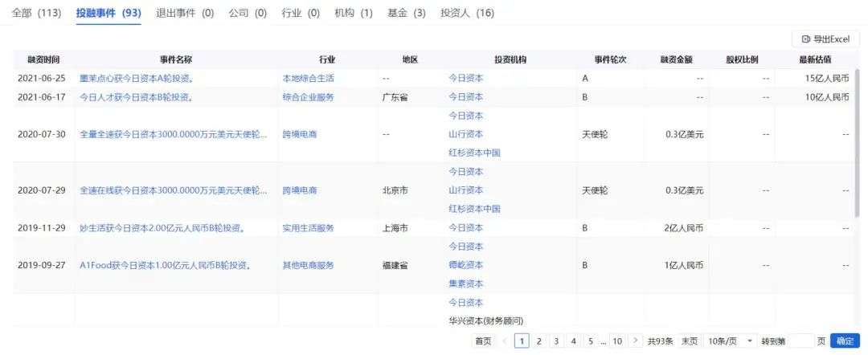Go to the previous page arrow
Image resolution: width=868 pixels, height=355 pixels.
(505, 341)
